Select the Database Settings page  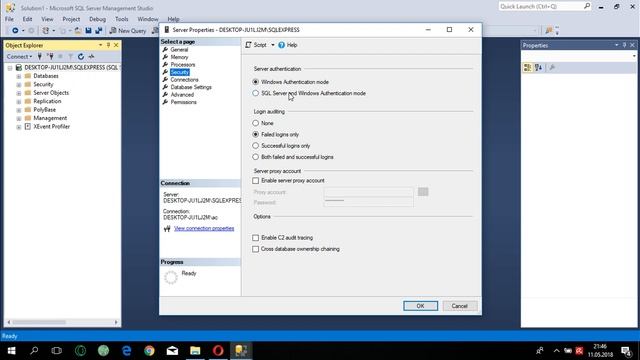tap(191, 87)
